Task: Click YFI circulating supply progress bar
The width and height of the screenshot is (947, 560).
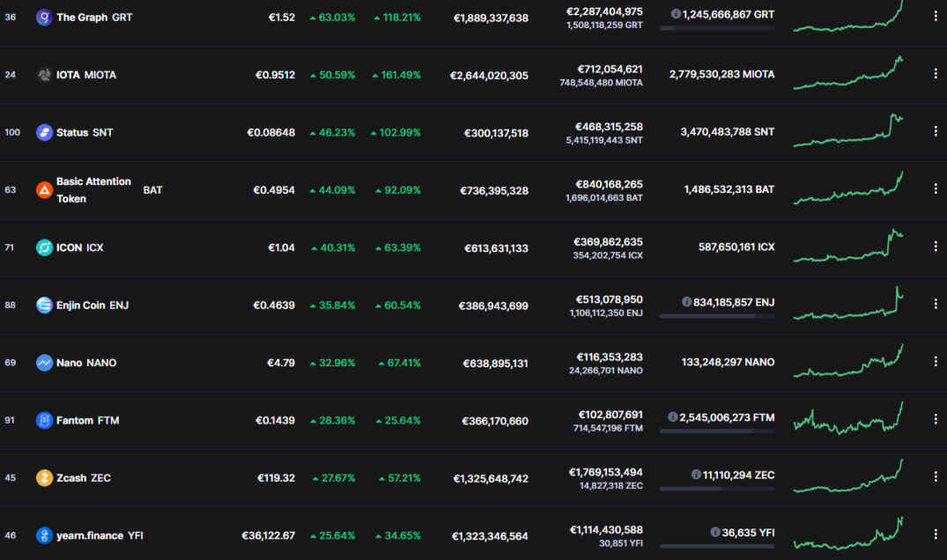Action: (x=717, y=546)
